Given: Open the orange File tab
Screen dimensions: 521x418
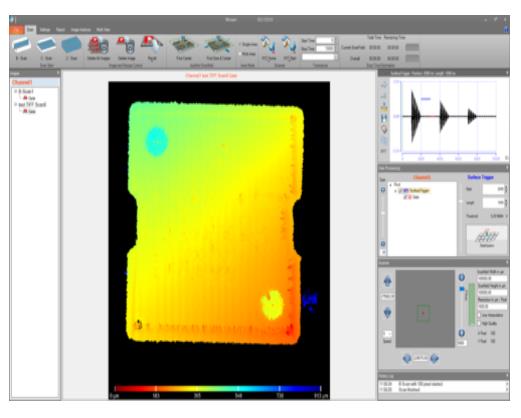Looking at the screenshot, I should coord(16,30).
